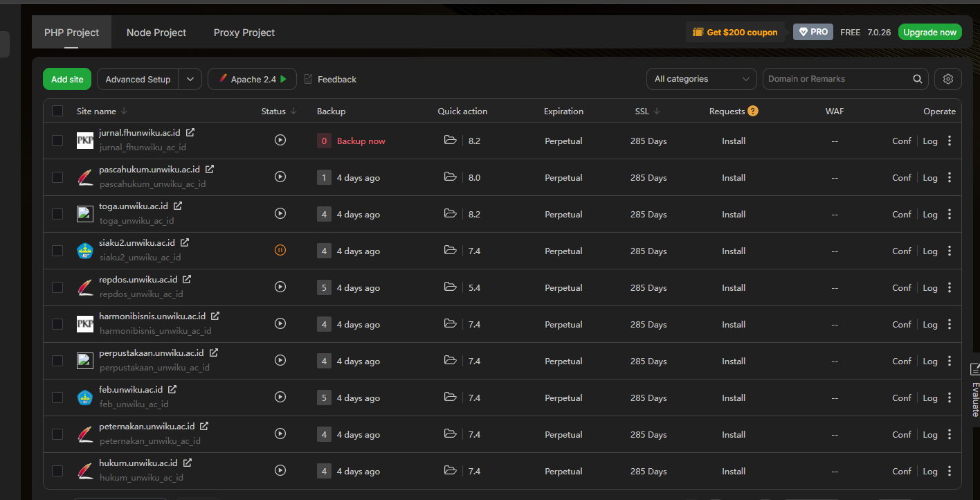
Task: Open root folder for toga.unwiku.ac.id
Action: click(451, 214)
